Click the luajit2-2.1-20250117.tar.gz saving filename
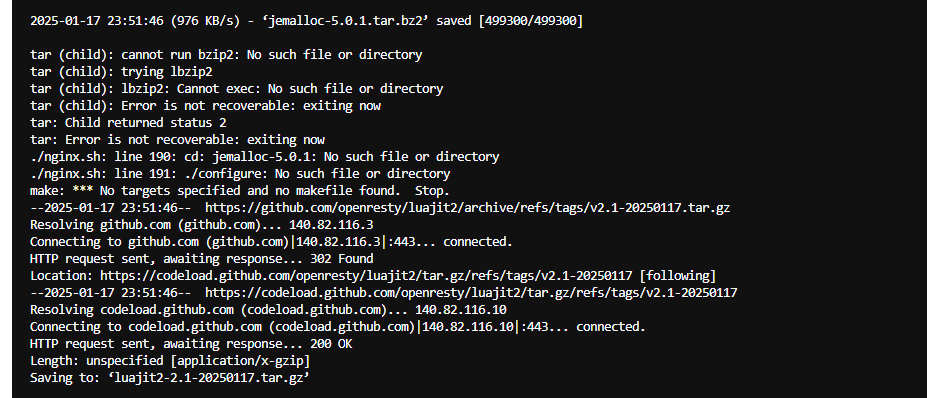 [x=209, y=378]
